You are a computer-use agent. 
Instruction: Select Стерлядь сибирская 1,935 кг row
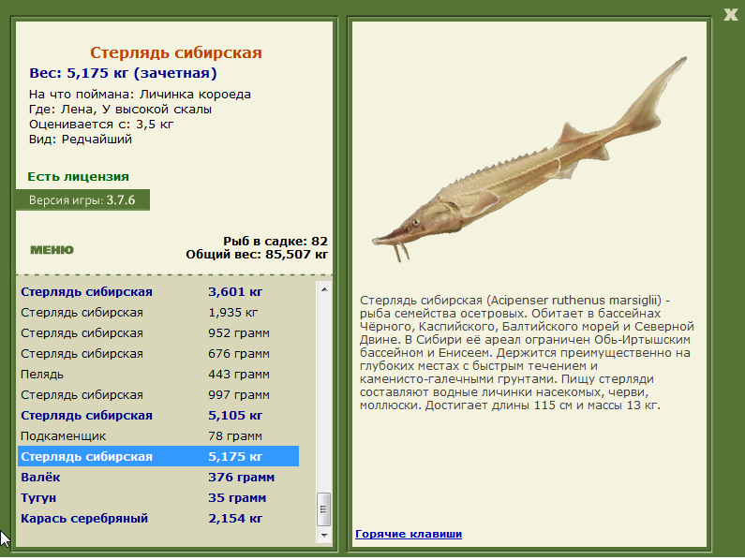pyautogui.click(x=158, y=313)
